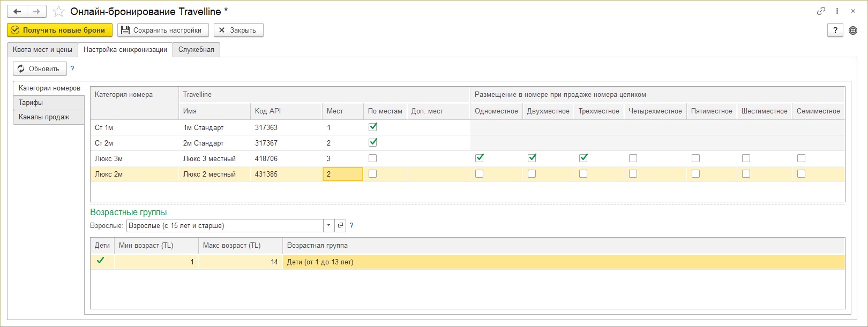Add page to favorites with star icon

click(x=58, y=11)
